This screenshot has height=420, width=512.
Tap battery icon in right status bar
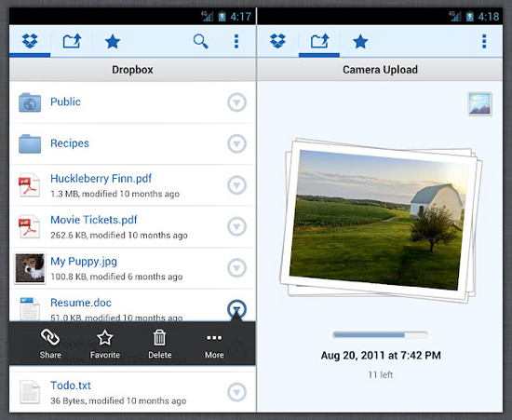click(x=470, y=17)
